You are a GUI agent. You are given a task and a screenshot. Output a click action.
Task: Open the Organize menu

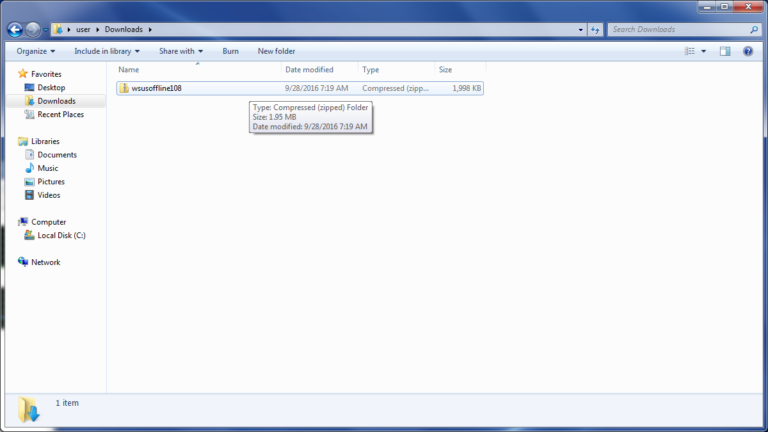coord(36,51)
